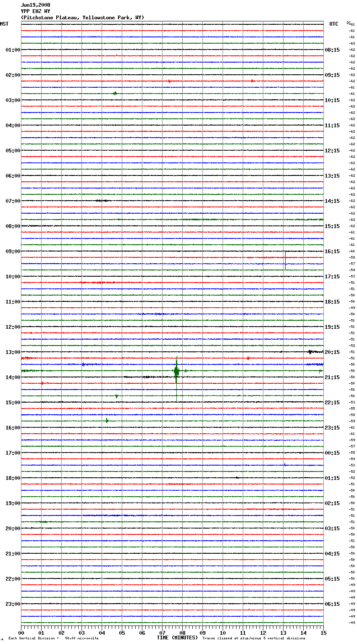Click the 03 minute tick label

click(x=81, y=633)
